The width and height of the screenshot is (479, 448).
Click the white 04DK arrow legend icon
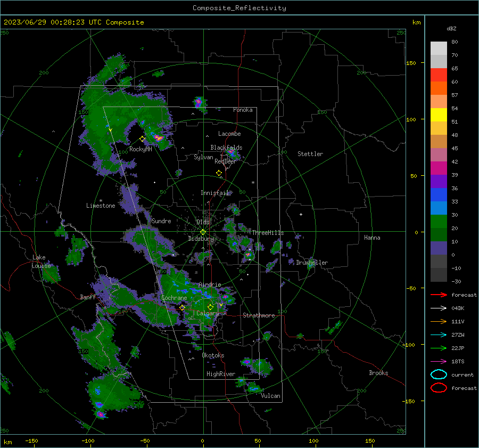coord(439,308)
